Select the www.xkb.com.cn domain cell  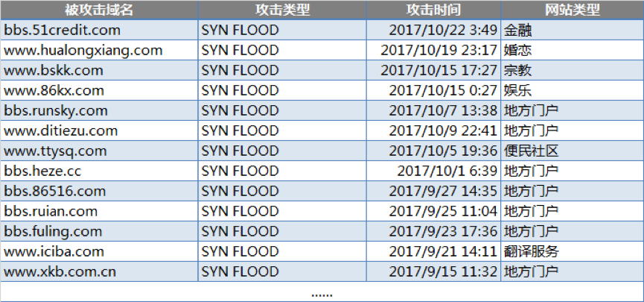pyautogui.click(x=99, y=271)
